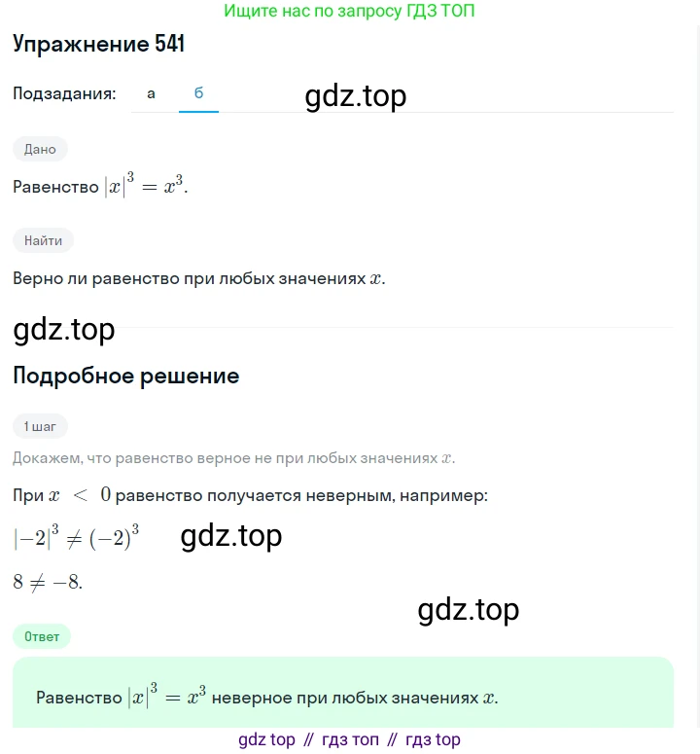Follow the «гдз top» footer link
The width and height of the screenshot is (700, 754).
click(433, 739)
